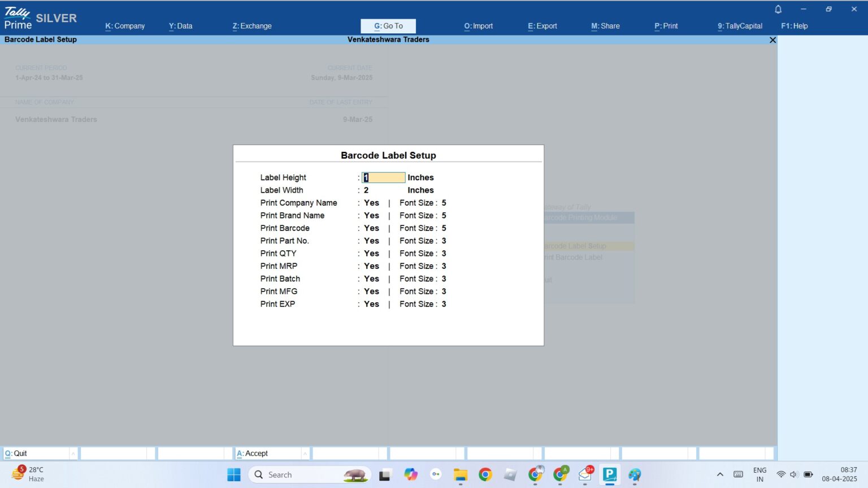Expand hidden system tray icons
The image size is (868, 488).
point(720,474)
